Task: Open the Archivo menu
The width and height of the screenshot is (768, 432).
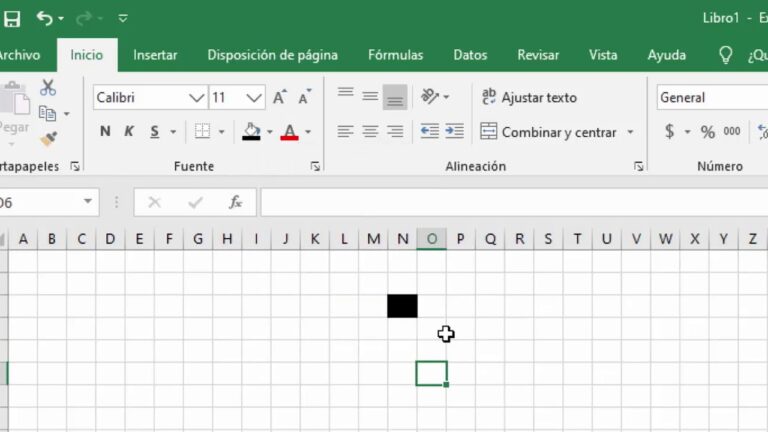Action: 20,55
